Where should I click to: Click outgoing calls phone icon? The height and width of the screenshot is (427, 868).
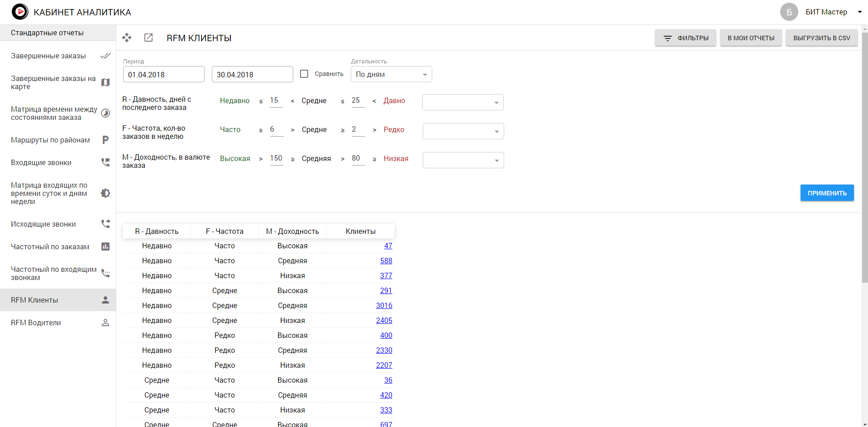tap(105, 224)
